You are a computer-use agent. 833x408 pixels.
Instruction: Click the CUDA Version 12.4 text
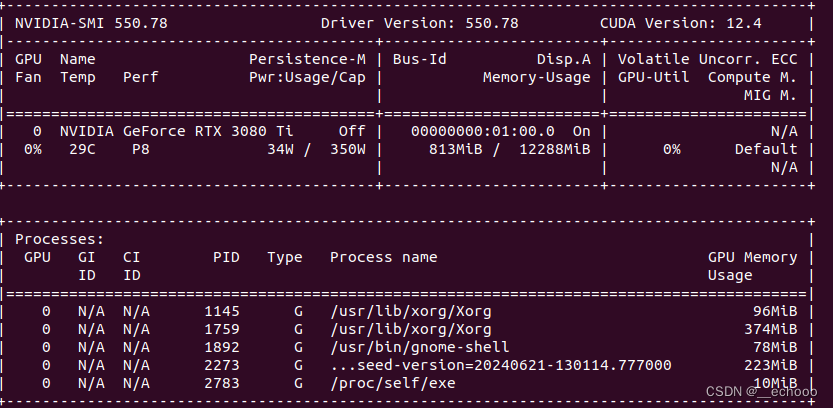point(681,23)
